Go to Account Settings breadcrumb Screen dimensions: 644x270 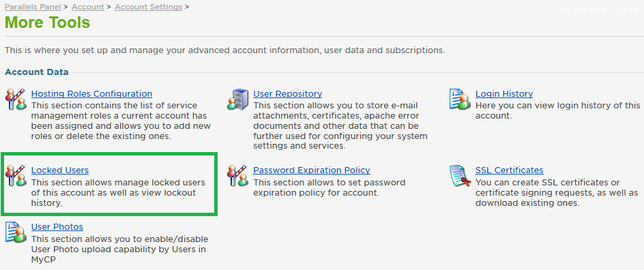pos(149,7)
